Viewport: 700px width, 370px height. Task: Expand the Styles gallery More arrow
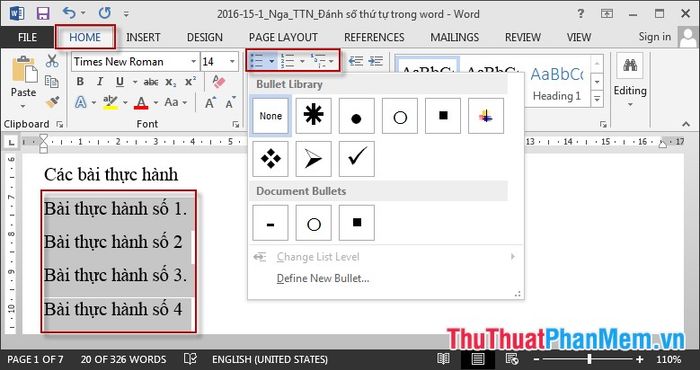pyautogui.click(x=597, y=98)
